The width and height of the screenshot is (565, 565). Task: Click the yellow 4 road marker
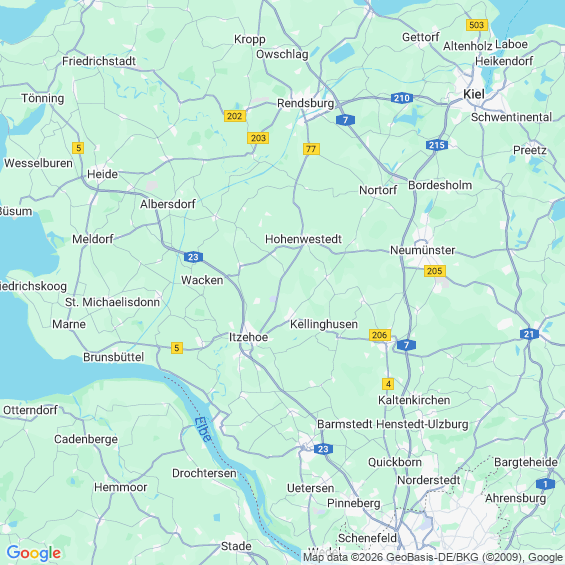tap(388, 384)
